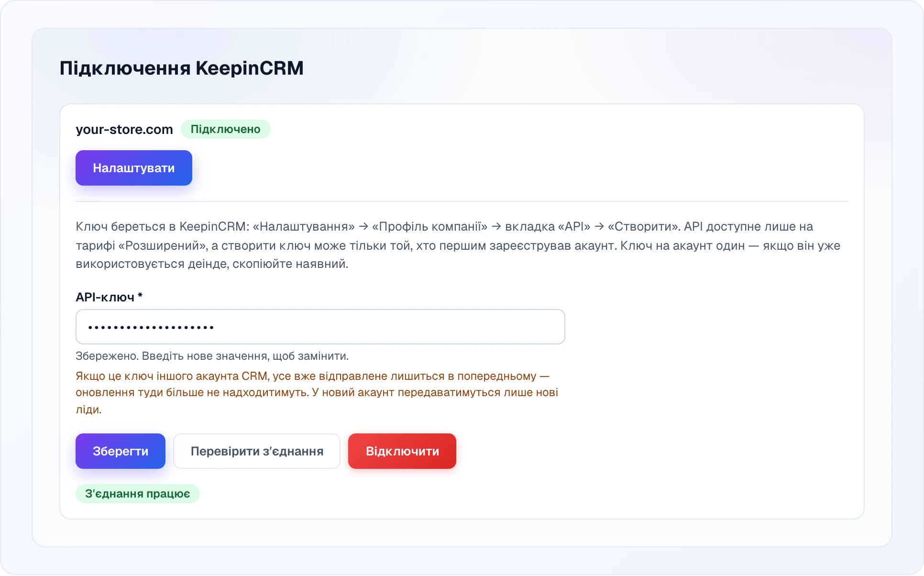Click the orange warning about another CRM account
The height and width of the screenshot is (576, 924).
tap(317, 393)
